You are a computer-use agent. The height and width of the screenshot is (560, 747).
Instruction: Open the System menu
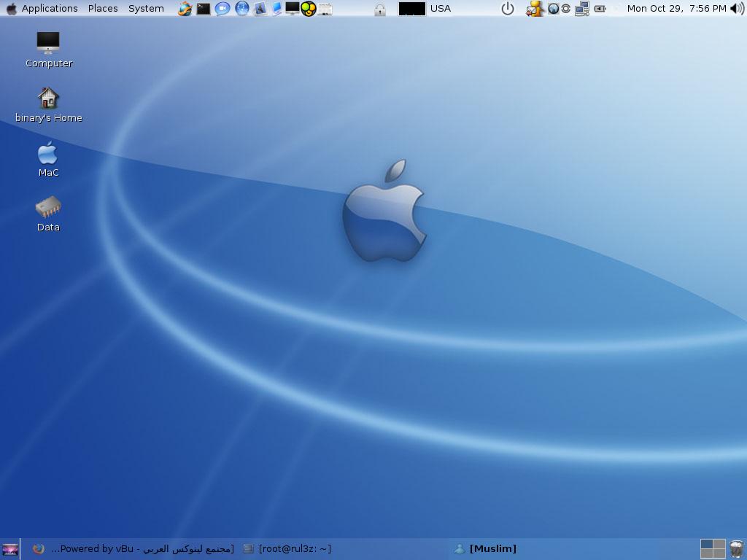click(x=146, y=9)
